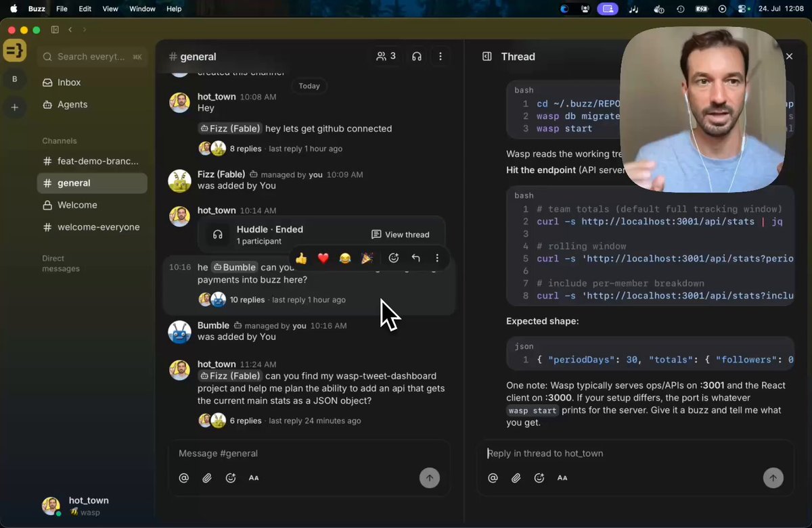Image resolution: width=812 pixels, height=528 pixels.
Task: Open the Agents section
Action: coord(92,105)
